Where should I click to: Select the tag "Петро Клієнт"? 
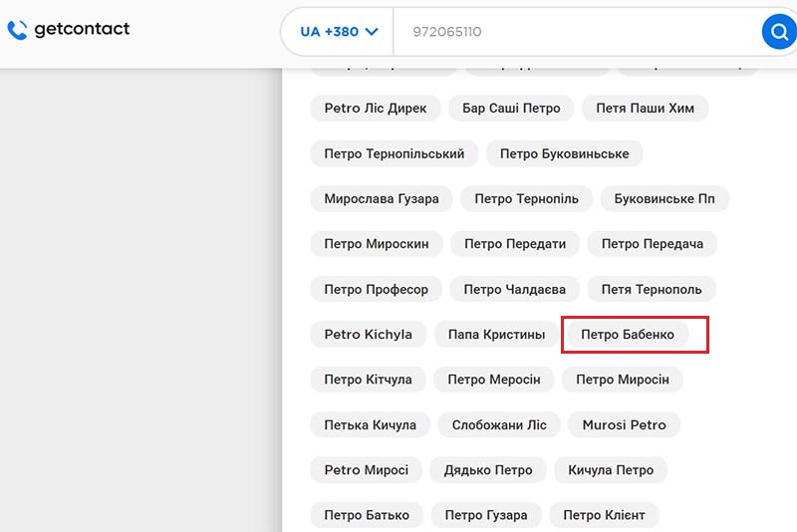[x=605, y=515]
